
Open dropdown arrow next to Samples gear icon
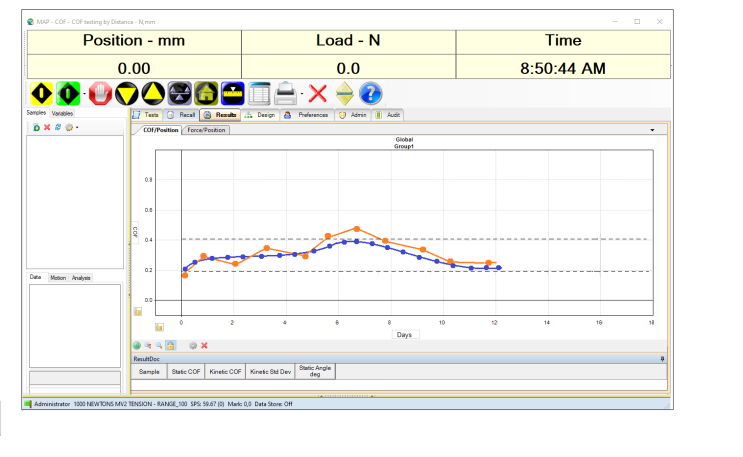click(77, 128)
